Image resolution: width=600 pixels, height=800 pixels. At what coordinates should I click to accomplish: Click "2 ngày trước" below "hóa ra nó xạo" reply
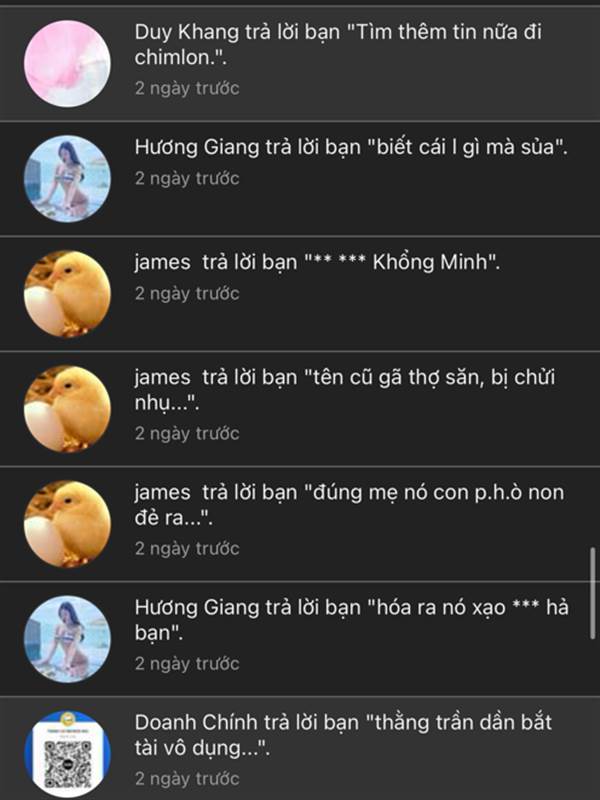[x=187, y=663]
